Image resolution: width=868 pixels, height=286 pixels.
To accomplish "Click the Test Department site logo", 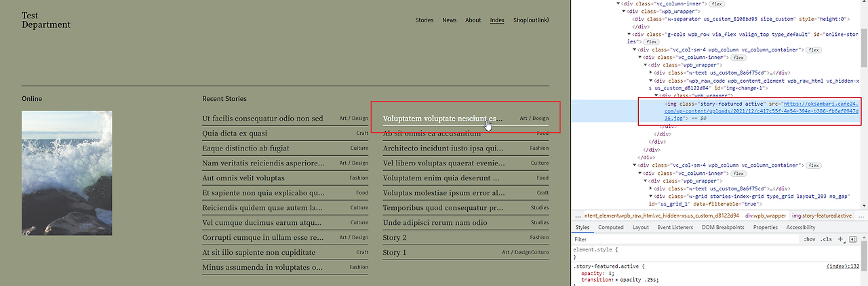I will tap(45, 20).
